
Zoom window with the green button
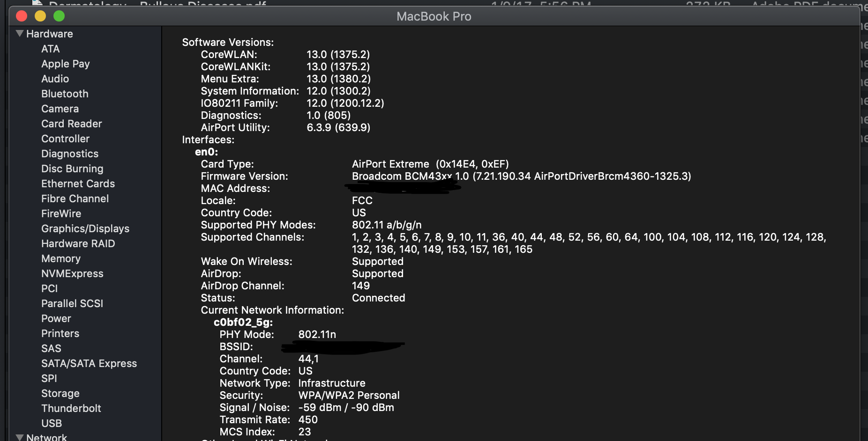click(59, 16)
